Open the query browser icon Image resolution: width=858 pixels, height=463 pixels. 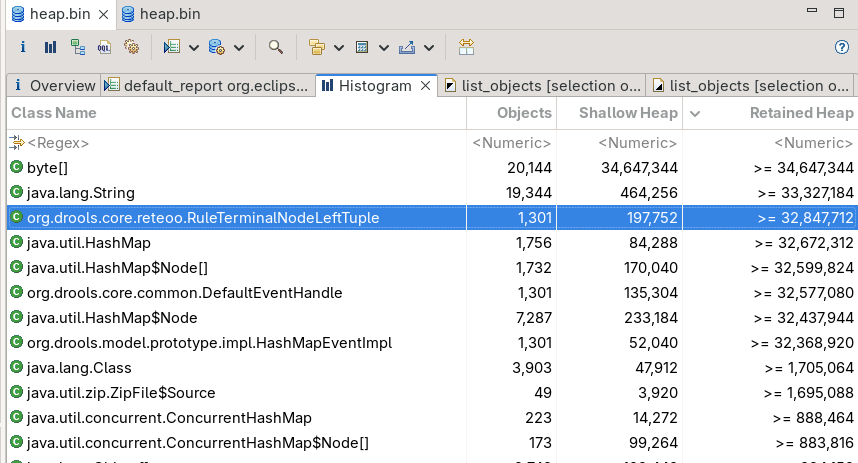click(217, 47)
